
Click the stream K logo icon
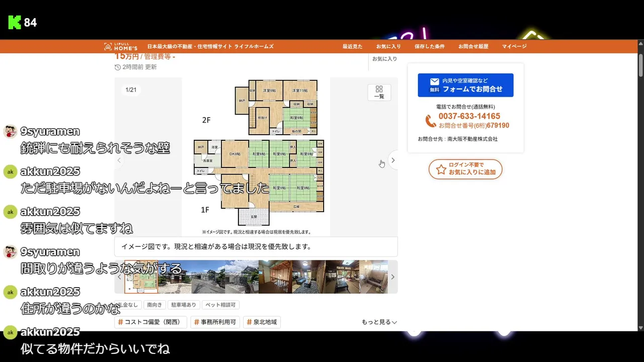15,22
